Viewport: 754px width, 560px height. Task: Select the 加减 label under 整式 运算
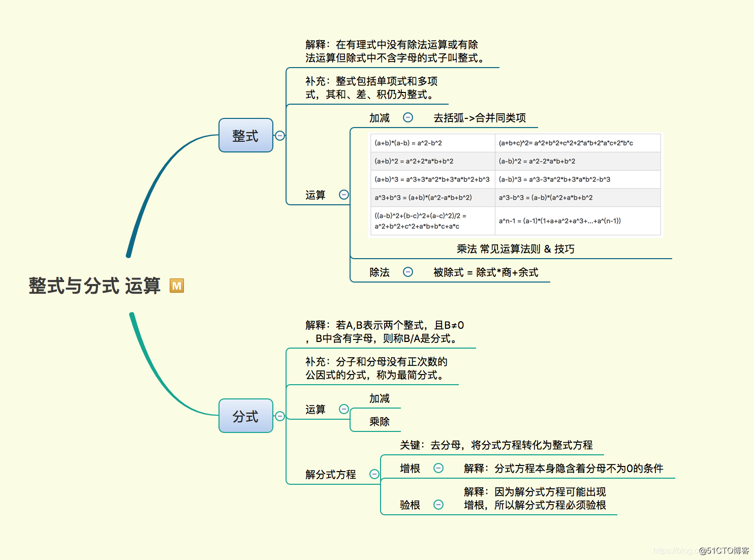380,118
